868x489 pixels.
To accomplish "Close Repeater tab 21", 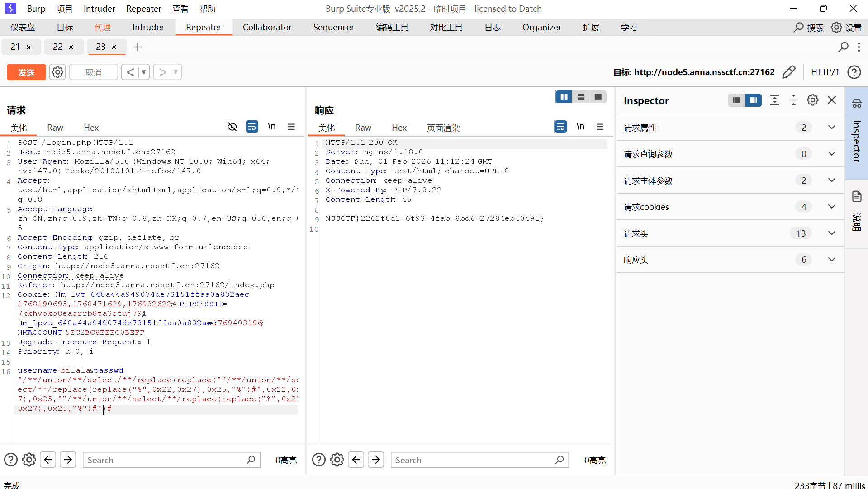I will [x=28, y=47].
